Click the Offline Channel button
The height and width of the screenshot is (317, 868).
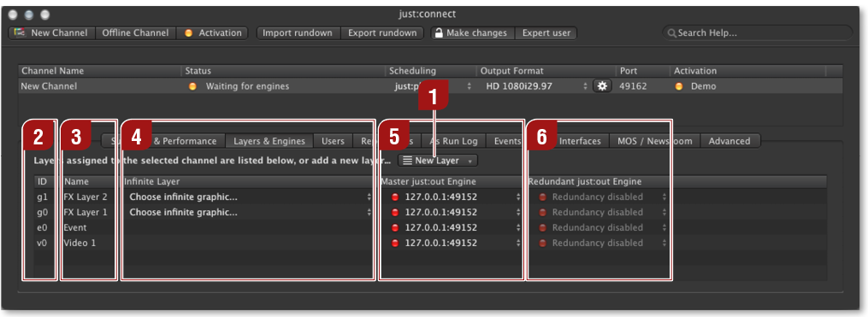tap(136, 33)
